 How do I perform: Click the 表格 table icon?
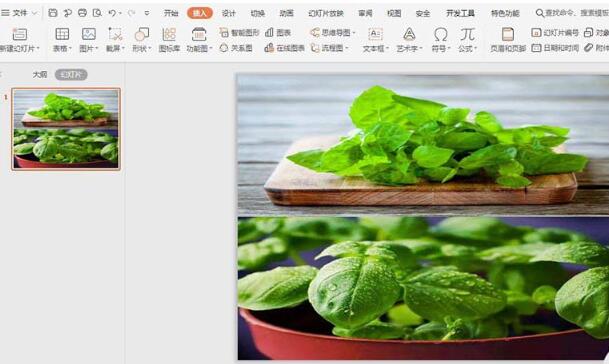pos(62,34)
